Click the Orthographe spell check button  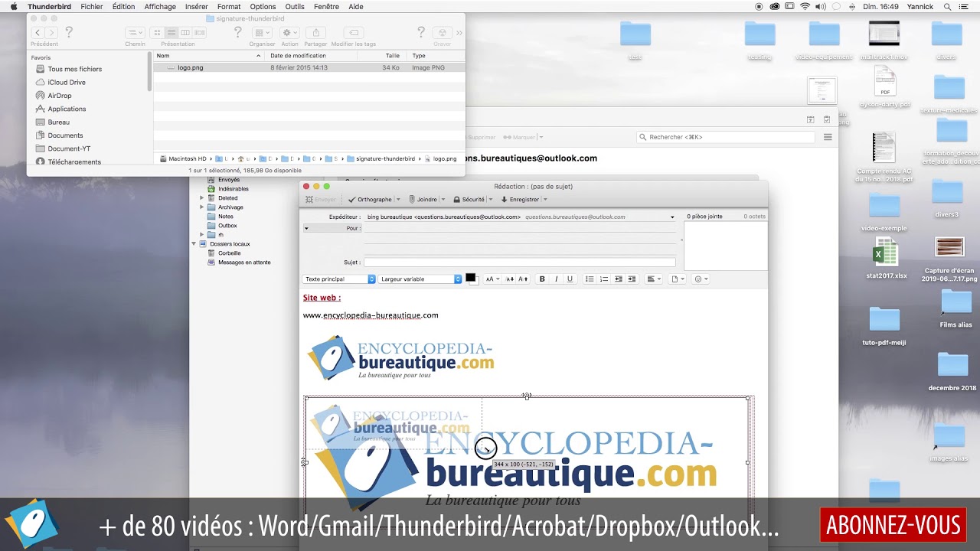(x=370, y=199)
